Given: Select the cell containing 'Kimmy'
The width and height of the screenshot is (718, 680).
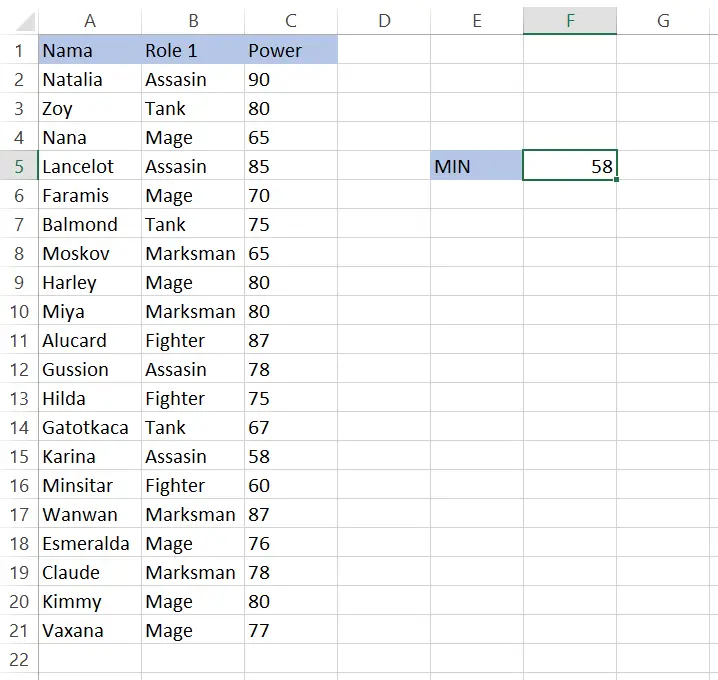Looking at the screenshot, I should [90, 600].
